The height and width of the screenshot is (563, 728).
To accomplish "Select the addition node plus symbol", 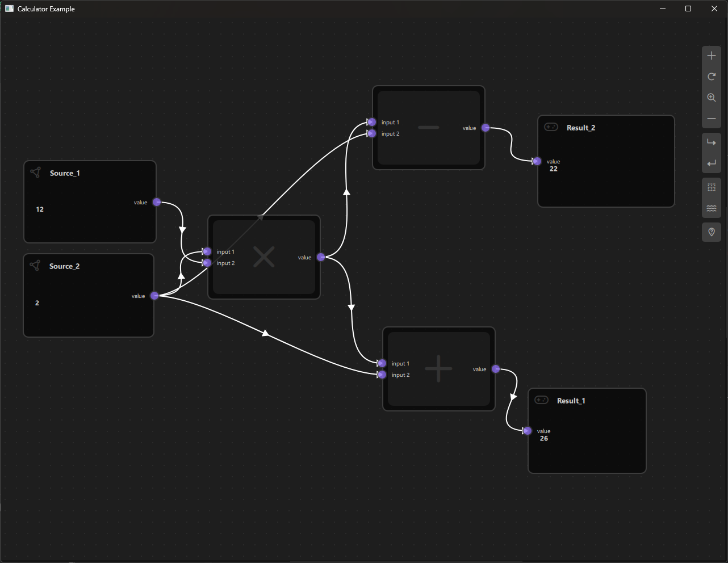I will coord(438,369).
